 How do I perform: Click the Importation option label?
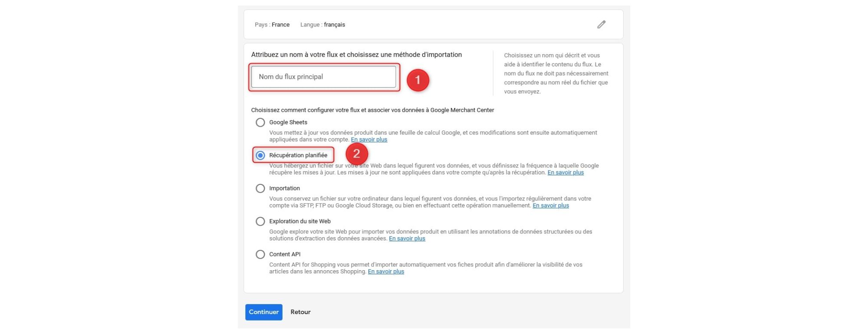point(285,188)
